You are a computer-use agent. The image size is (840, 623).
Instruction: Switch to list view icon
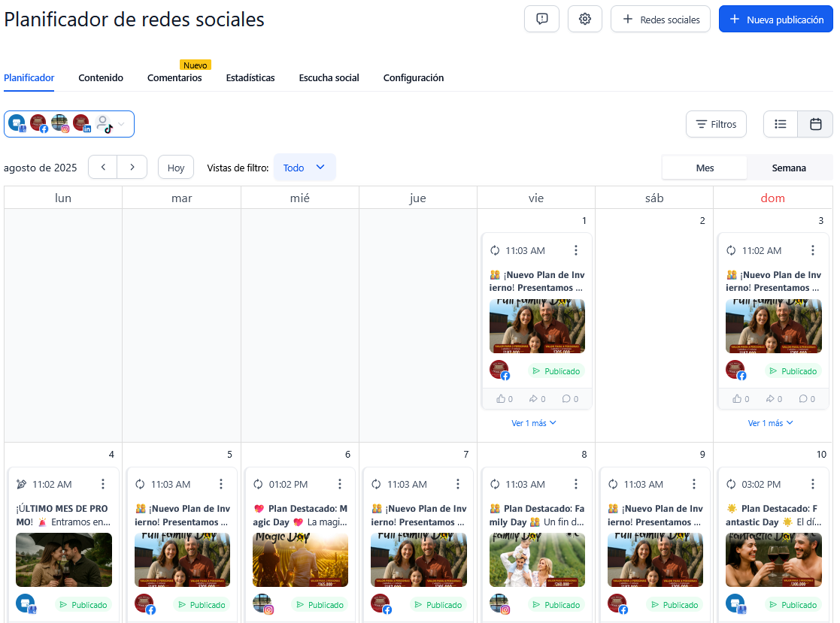(x=781, y=124)
